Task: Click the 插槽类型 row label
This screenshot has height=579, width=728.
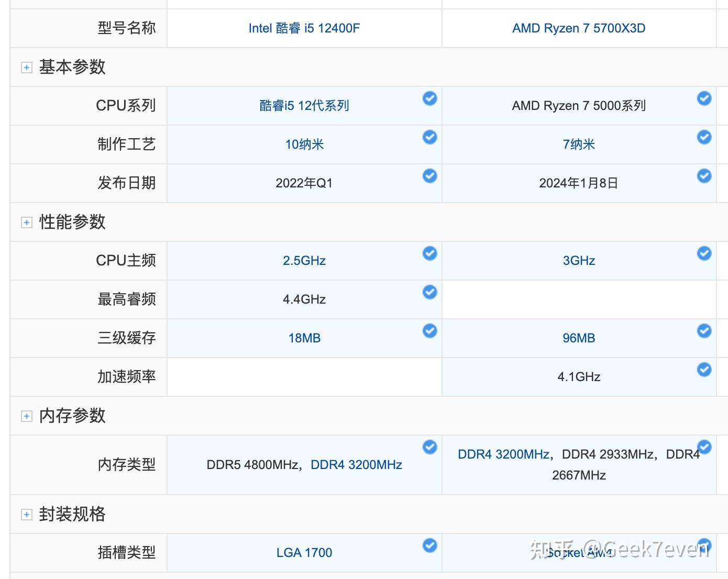Action: [x=127, y=553]
